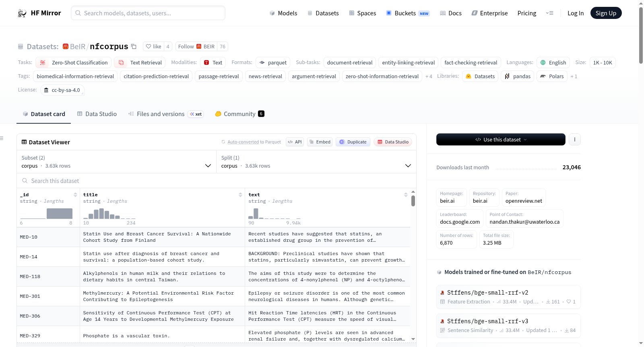Screen dimensions: 644x347
Task: Click the xet badge on Files tab
Action: (196, 114)
